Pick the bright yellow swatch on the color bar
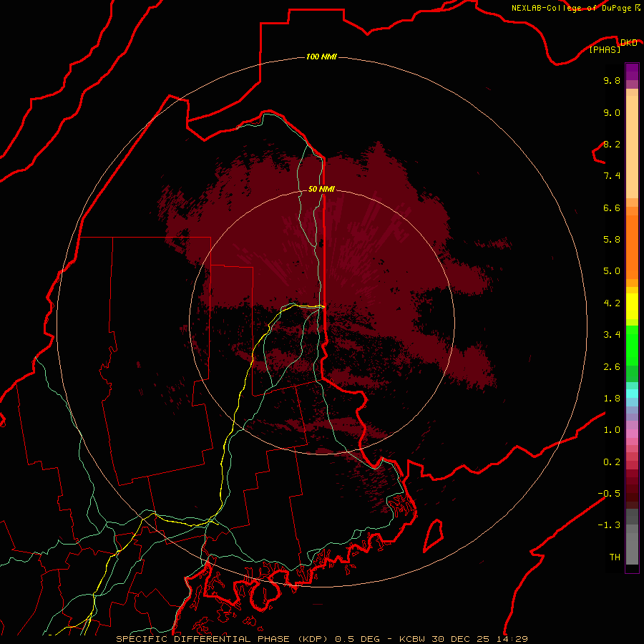The height and width of the screenshot is (644, 644). 632,306
